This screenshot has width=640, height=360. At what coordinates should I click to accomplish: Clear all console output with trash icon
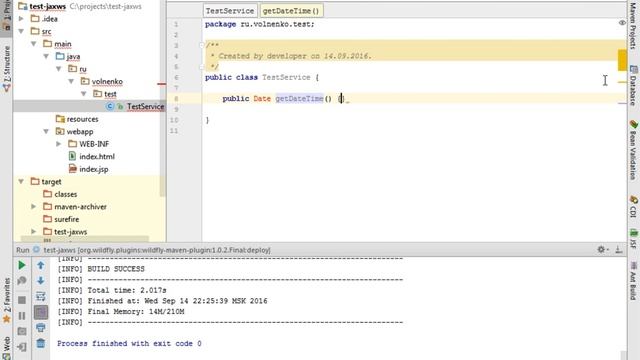pyautogui.click(x=41, y=343)
